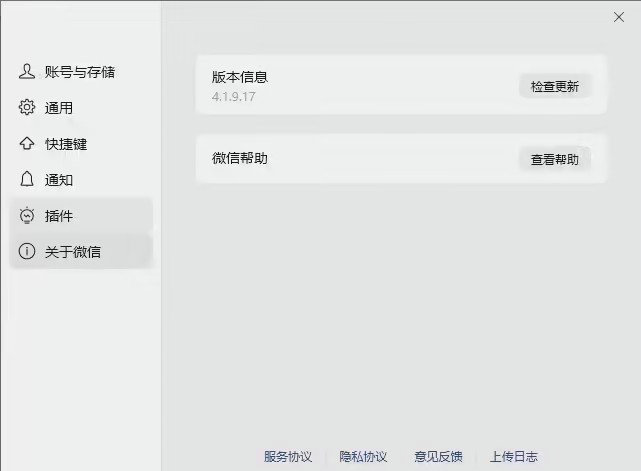Click the bell icon beside 通知
The image size is (641, 471).
point(27,179)
